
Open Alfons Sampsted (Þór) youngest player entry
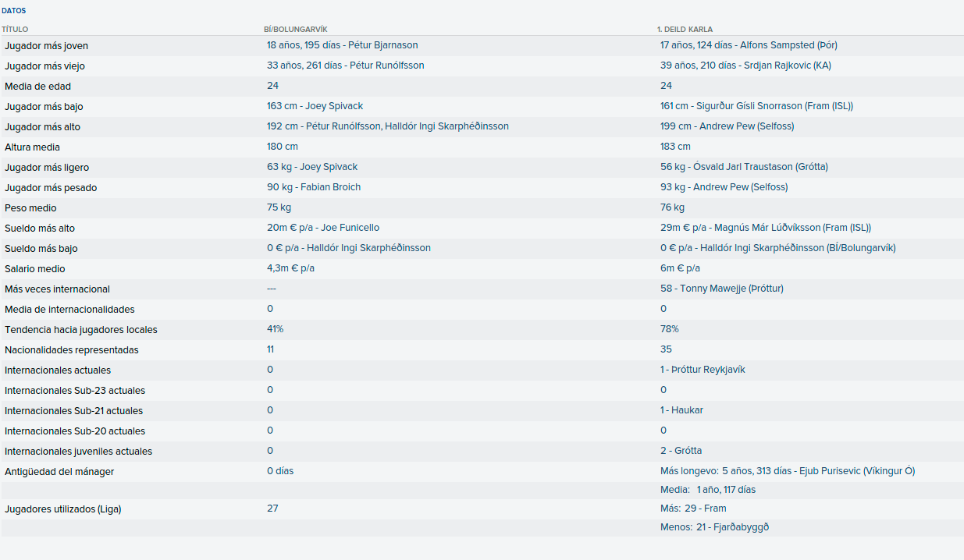tap(749, 45)
